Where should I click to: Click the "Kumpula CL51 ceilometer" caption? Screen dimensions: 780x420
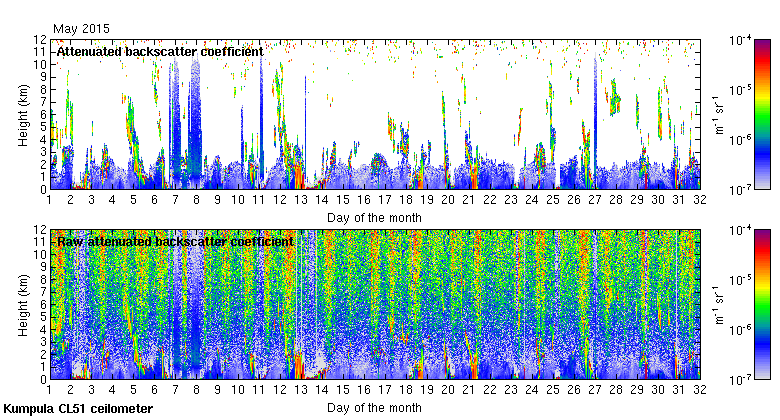coord(78,409)
